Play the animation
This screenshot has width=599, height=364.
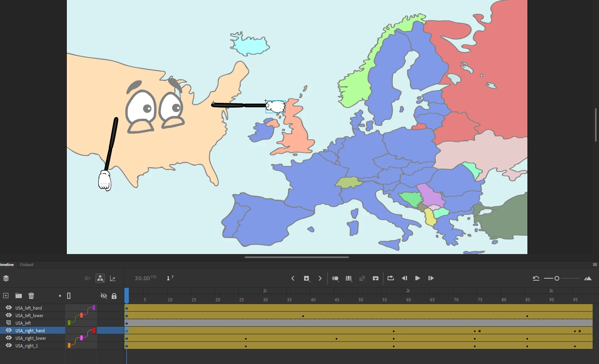click(417, 278)
